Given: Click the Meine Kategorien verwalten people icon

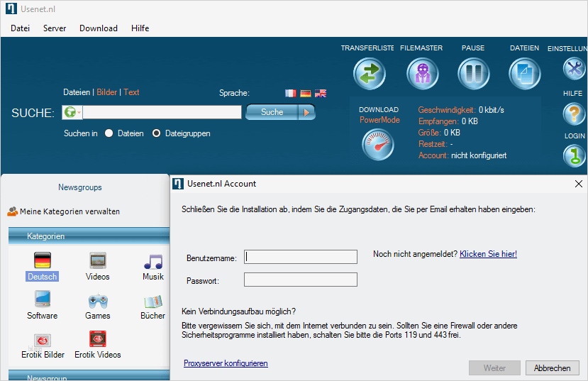Looking at the screenshot, I should pyautogui.click(x=12, y=211).
